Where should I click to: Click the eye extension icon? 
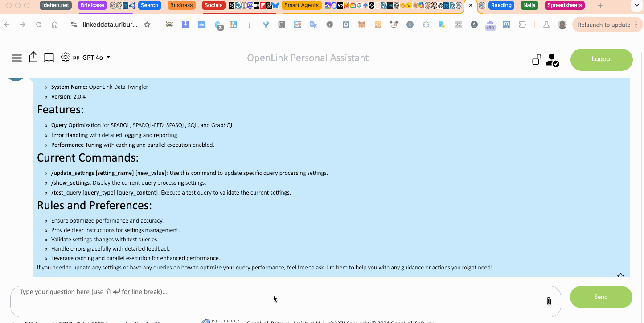click(458, 25)
